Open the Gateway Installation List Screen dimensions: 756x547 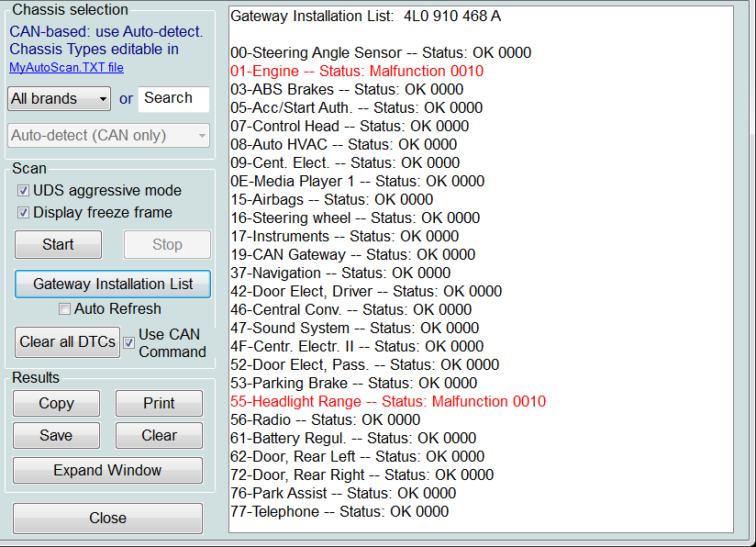click(112, 284)
